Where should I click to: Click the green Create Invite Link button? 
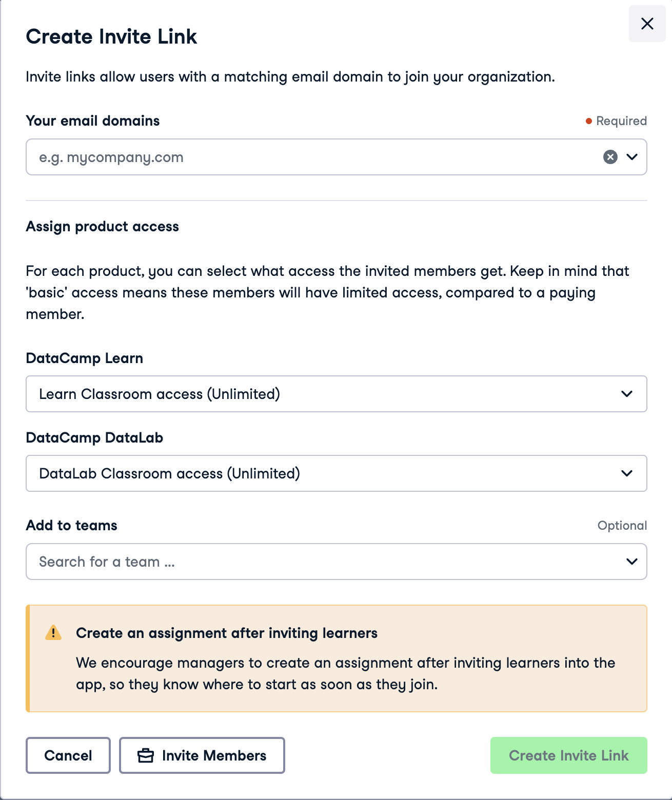click(568, 755)
